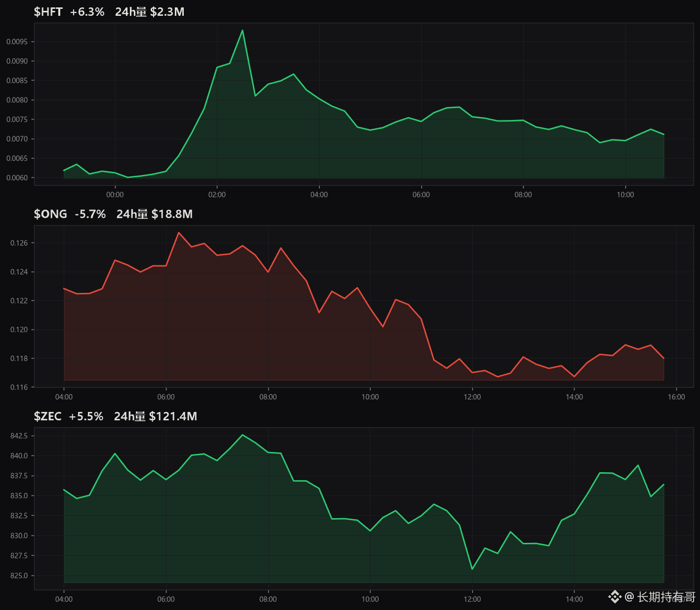Click the 08:00 time label on ZEC chart

click(x=268, y=599)
